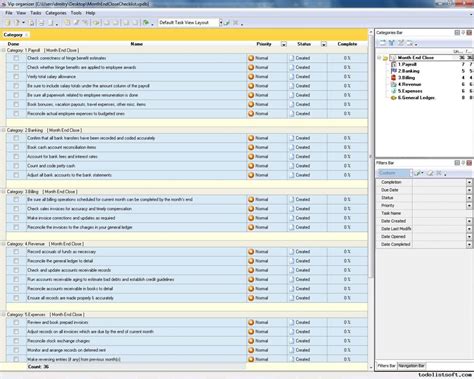Click the Done column header
The image size is (474, 379).
13,44
